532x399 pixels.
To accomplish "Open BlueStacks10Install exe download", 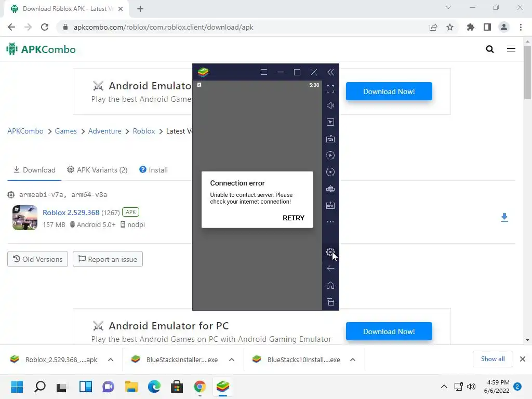I will [297, 360].
